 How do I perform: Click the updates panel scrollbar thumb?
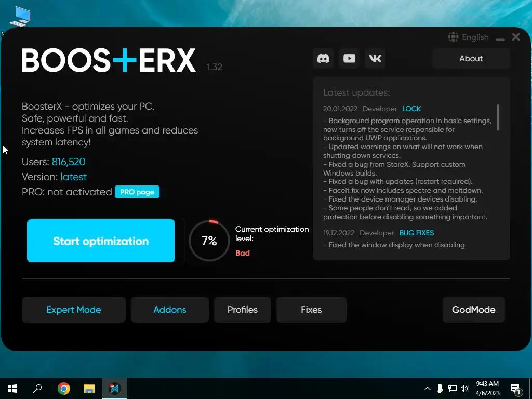tap(498, 117)
